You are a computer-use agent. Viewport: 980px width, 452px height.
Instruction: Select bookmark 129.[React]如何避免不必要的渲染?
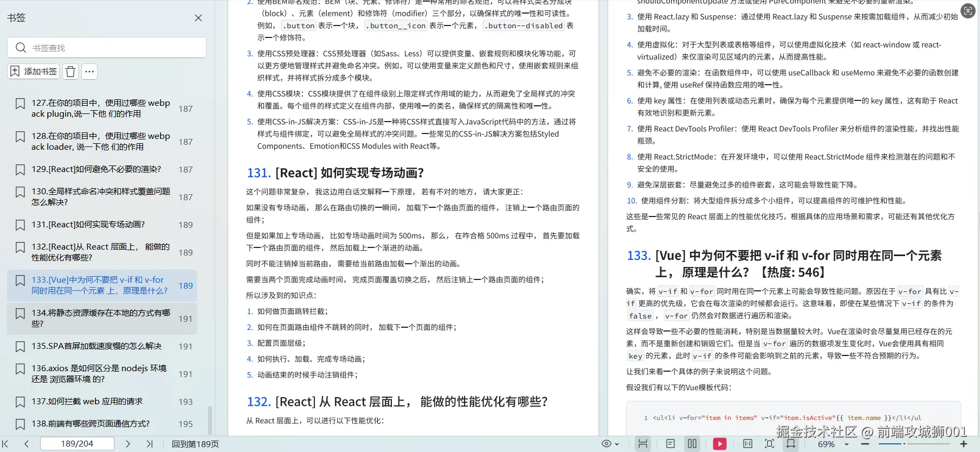pyautogui.click(x=102, y=169)
